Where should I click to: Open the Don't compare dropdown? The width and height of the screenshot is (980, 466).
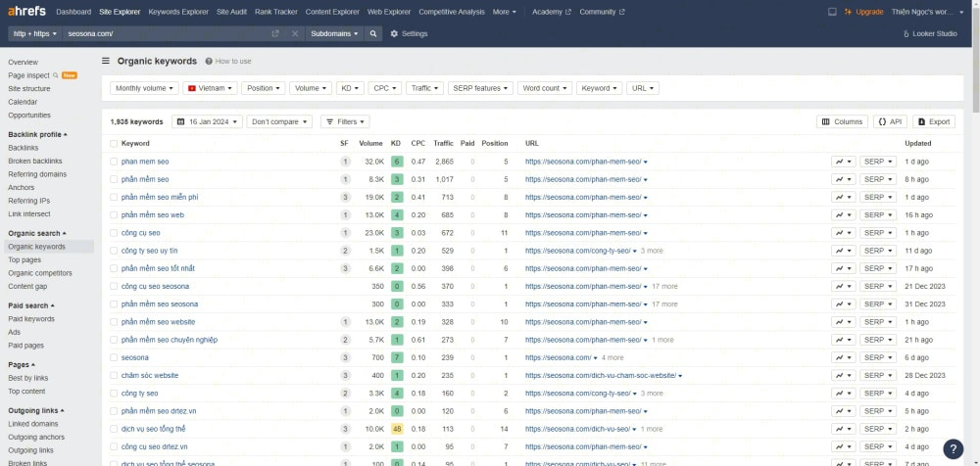click(x=279, y=121)
